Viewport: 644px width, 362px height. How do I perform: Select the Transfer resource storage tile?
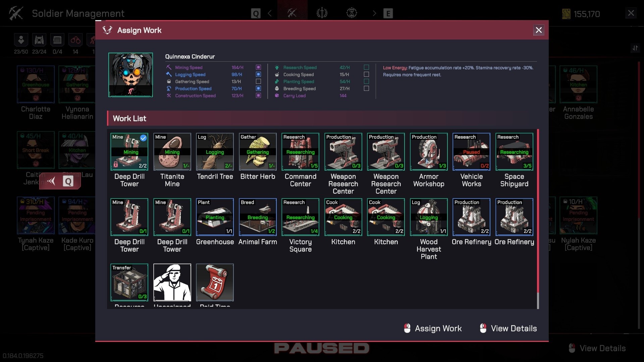pos(129,283)
